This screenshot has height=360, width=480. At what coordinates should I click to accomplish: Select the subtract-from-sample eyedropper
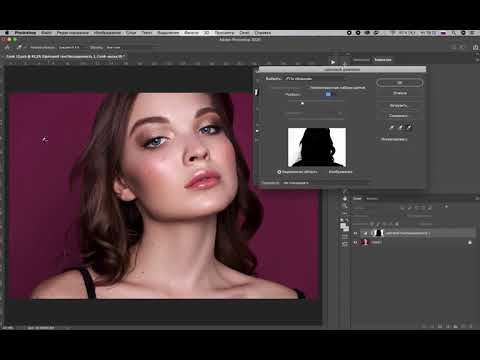(409, 127)
